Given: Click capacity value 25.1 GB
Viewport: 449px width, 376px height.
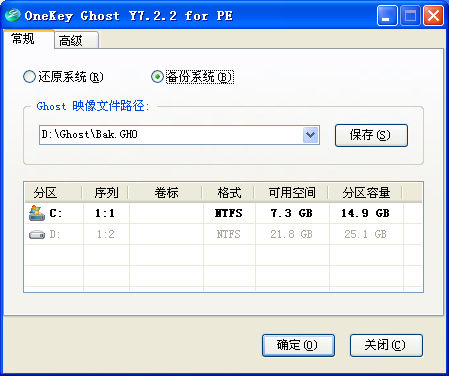Looking at the screenshot, I should pos(365,235).
